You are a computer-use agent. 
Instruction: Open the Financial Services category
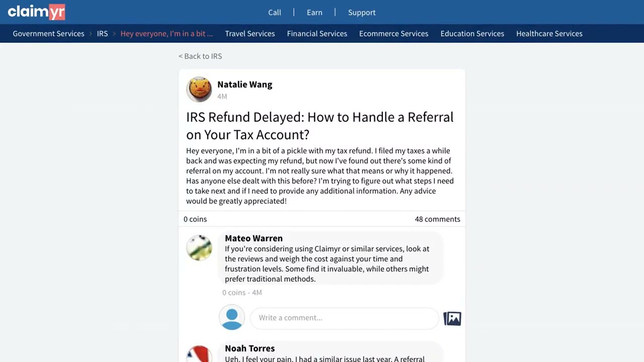tap(317, 34)
